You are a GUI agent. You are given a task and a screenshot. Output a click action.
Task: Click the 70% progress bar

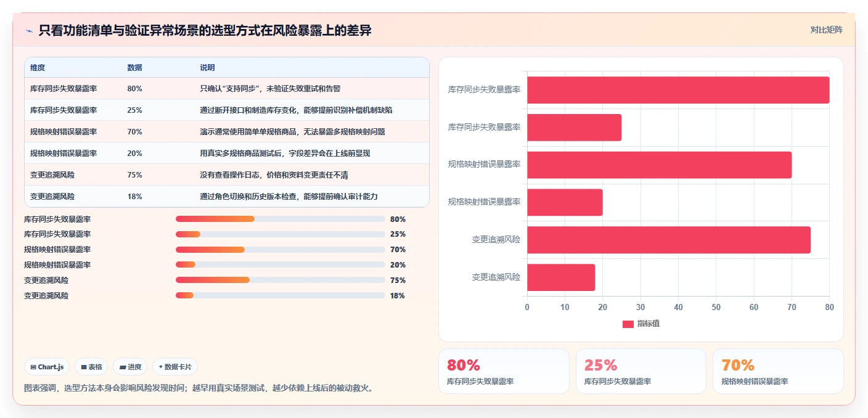[280, 250]
